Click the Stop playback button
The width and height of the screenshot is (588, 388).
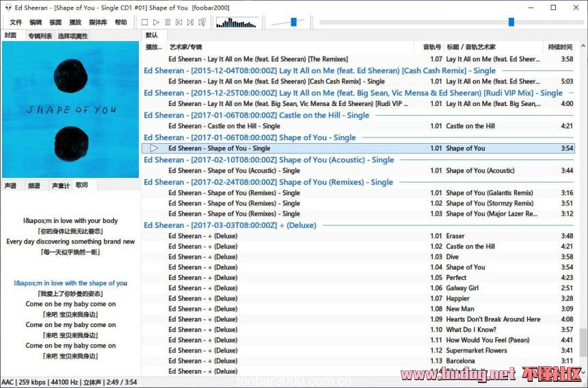click(x=144, y=23)
